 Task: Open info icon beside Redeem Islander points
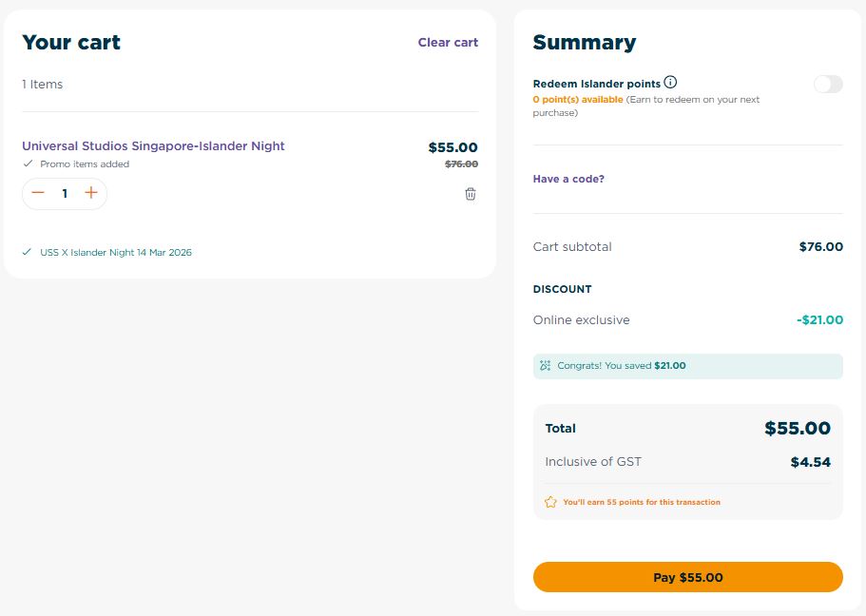[670, 83]
